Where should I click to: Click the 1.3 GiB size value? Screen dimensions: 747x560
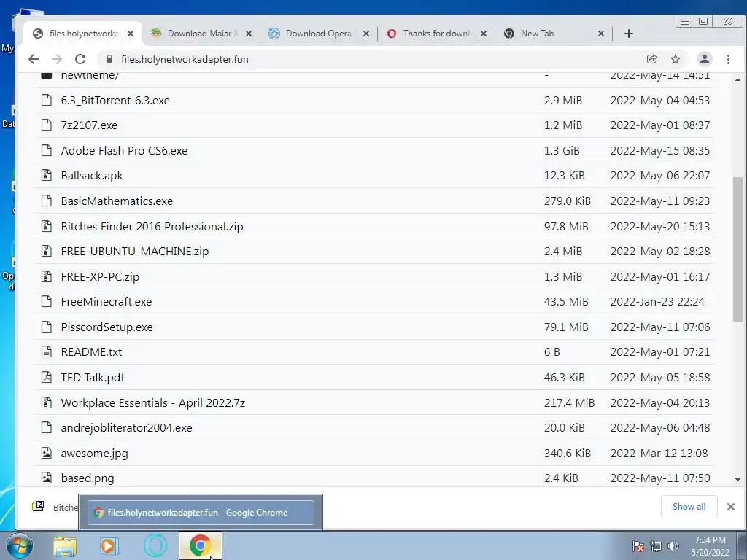coord(562,150)
